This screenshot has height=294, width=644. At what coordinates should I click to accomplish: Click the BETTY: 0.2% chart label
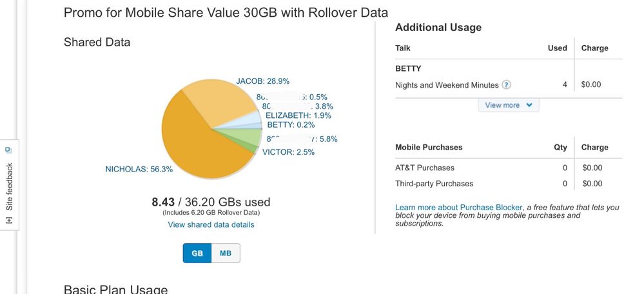[x=291, y=125]
